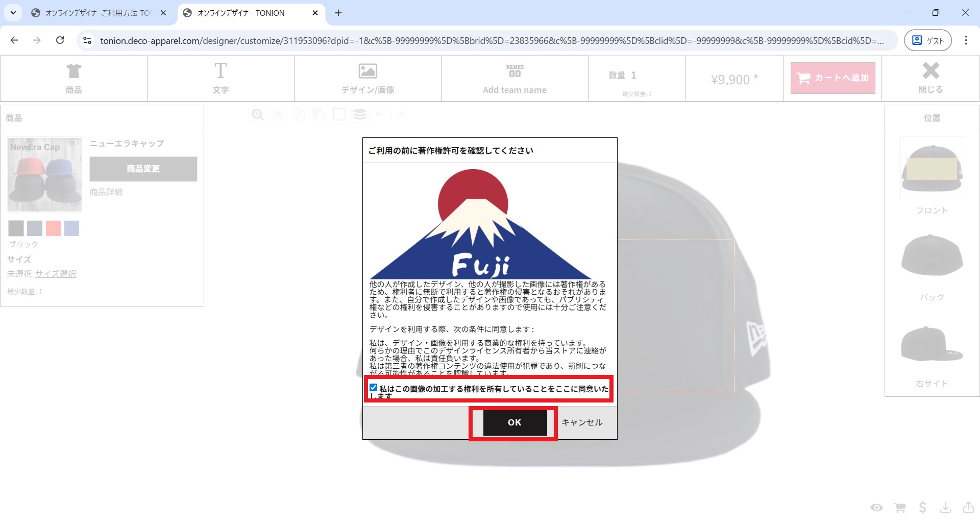Open the デザイン/画像 design image tab
The image size is (980, 521).
click(x=367, y=79)
